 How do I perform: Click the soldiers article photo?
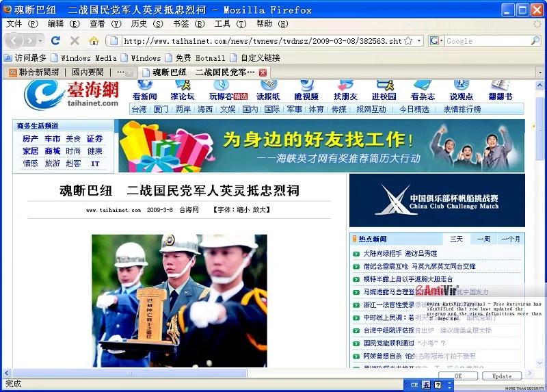click(x=179, y=300)
